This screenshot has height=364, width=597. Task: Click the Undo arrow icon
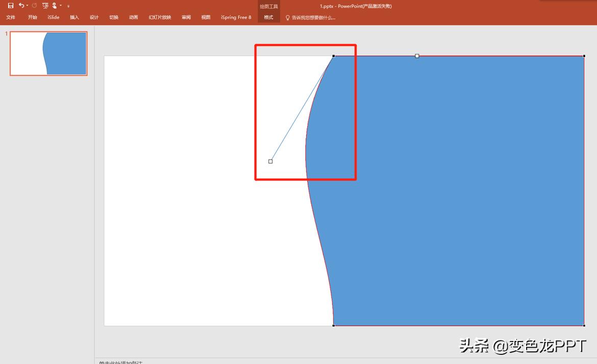click(x=21, y=5)
